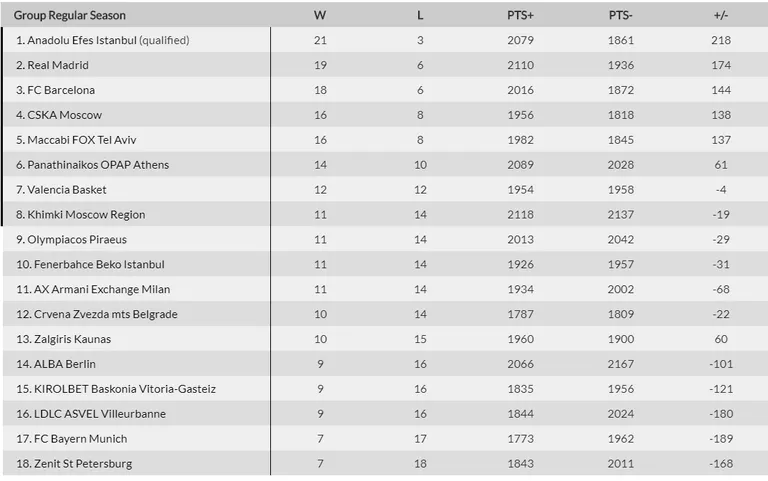Open AX Armani Exchange Milan entry
This screenshot has width=768, height=481.
[102, 289]
